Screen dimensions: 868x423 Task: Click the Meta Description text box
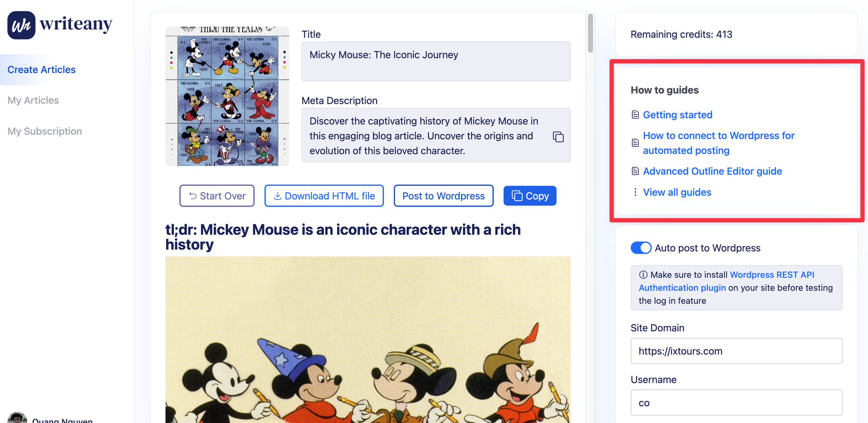click(436, 135)
